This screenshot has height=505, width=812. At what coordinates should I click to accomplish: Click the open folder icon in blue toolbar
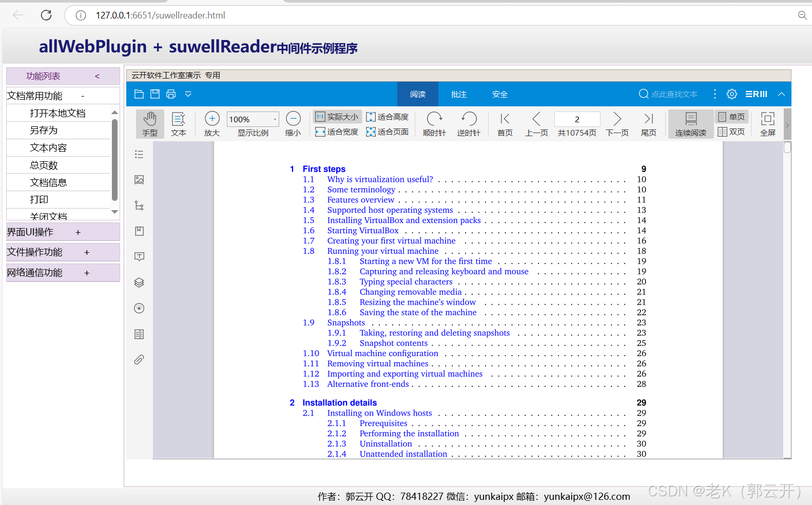(x=139, y=94)
